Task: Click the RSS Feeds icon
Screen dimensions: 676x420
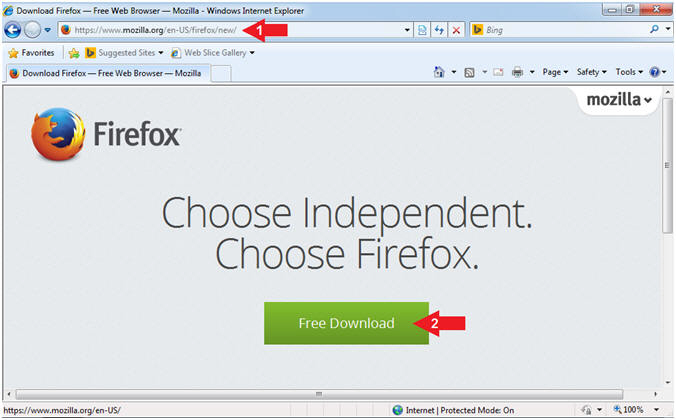Action: tap(469, 72)
